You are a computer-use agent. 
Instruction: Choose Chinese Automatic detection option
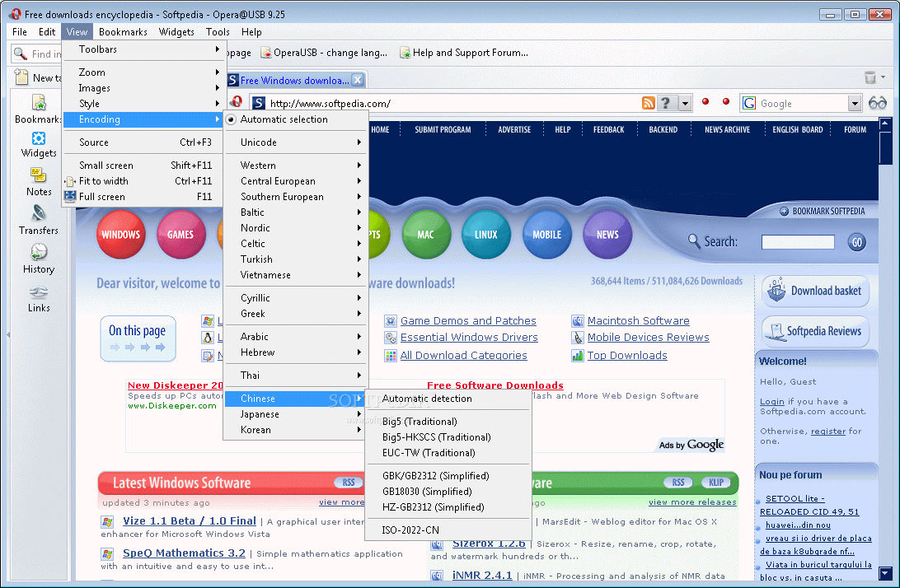[x=448, y=399]
